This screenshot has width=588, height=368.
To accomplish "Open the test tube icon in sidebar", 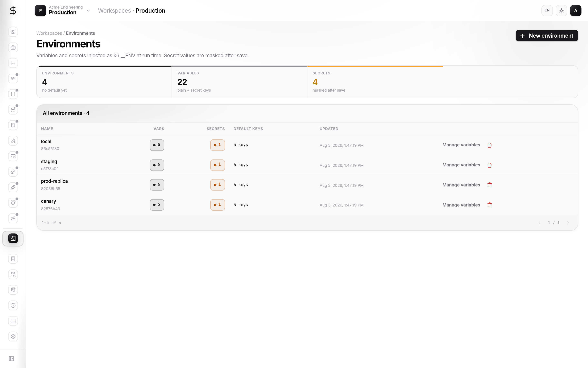I will [13, 141].
